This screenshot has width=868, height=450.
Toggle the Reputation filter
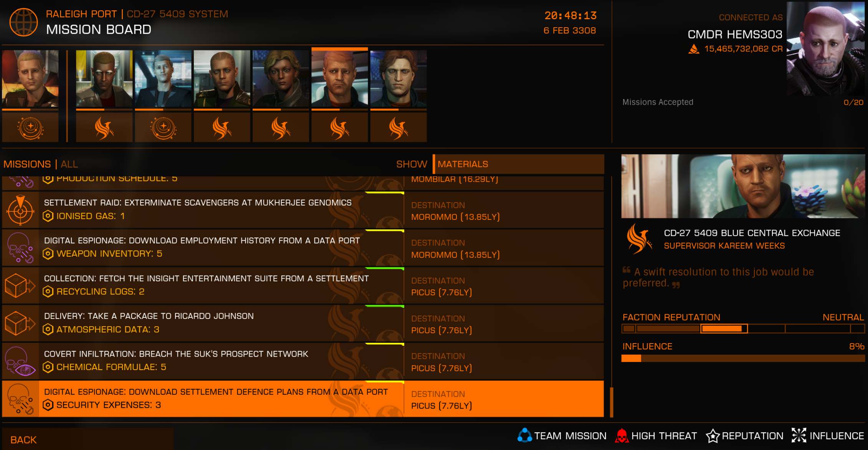tap(745, 436)
